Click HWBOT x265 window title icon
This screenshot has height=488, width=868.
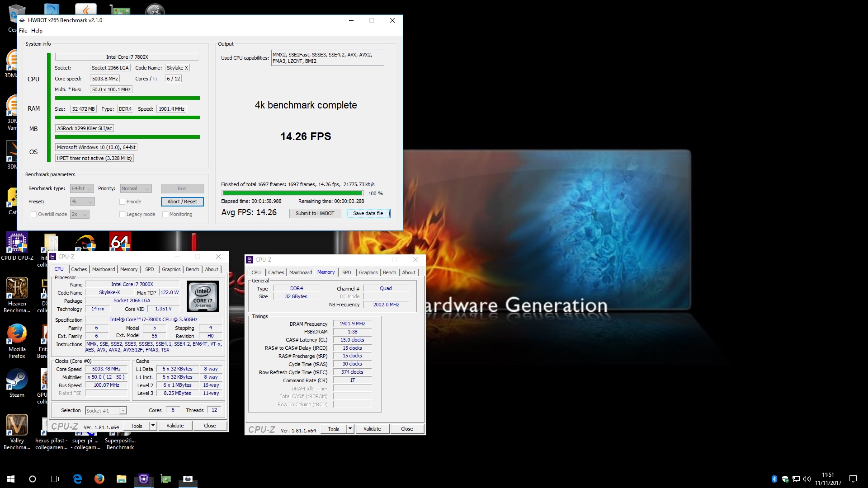pos(22,20)
